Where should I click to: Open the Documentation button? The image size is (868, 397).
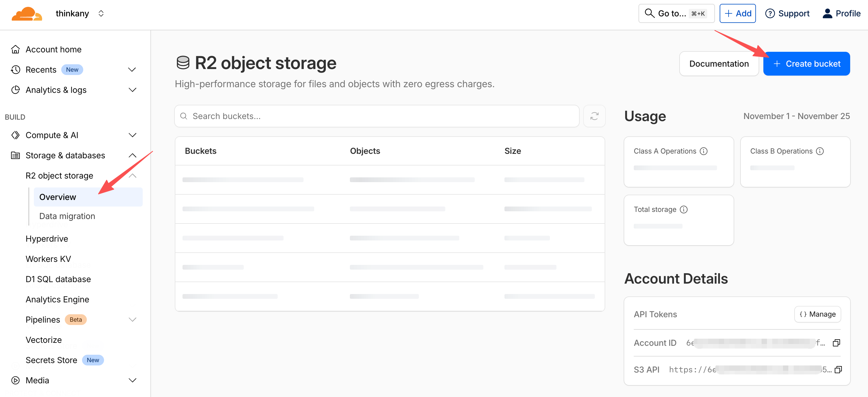click(718, 64)
